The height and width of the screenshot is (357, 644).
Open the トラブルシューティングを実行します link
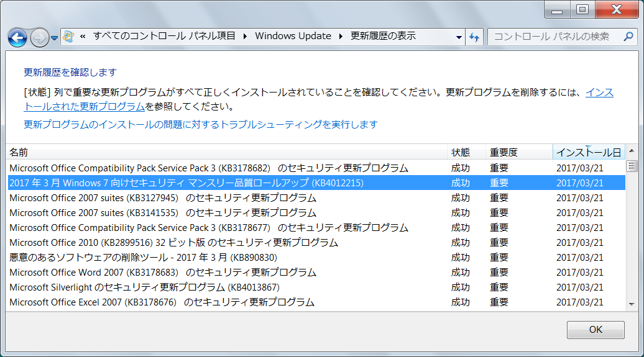point(200,124)
